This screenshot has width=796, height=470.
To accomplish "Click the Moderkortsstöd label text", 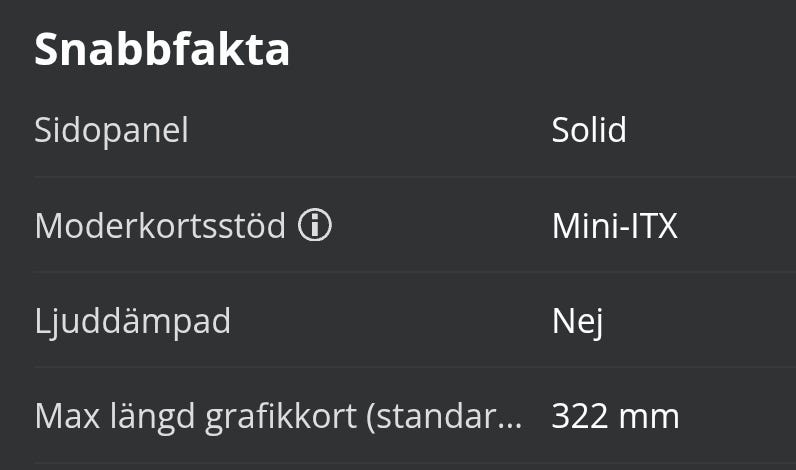I will (x=160, y=225).
